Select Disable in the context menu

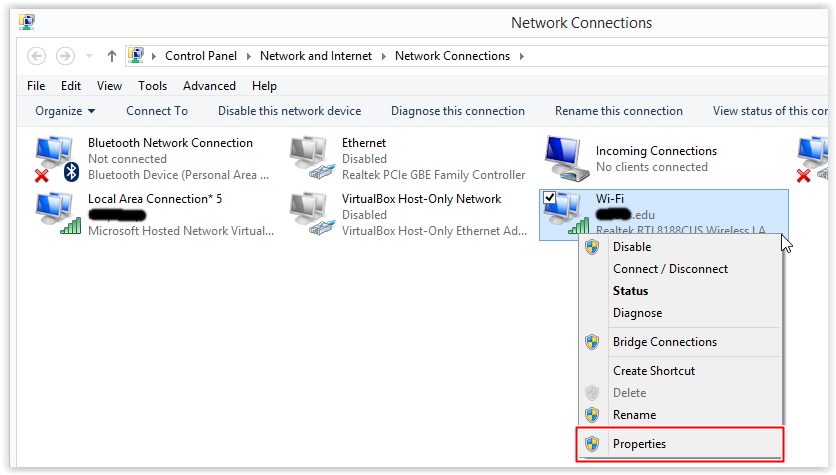click(x=631, y=247)
